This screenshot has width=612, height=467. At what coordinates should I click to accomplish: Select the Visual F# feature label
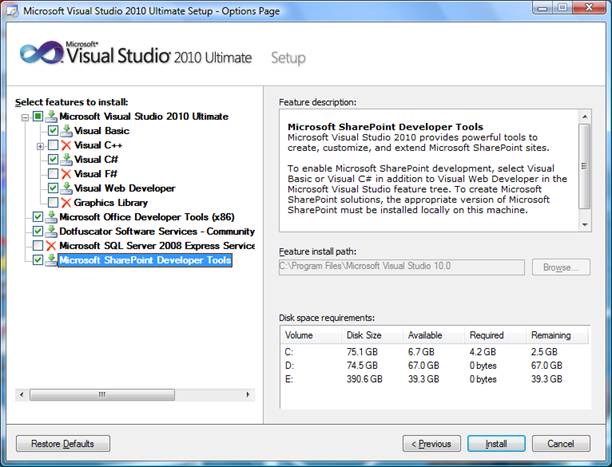point(95,174)
